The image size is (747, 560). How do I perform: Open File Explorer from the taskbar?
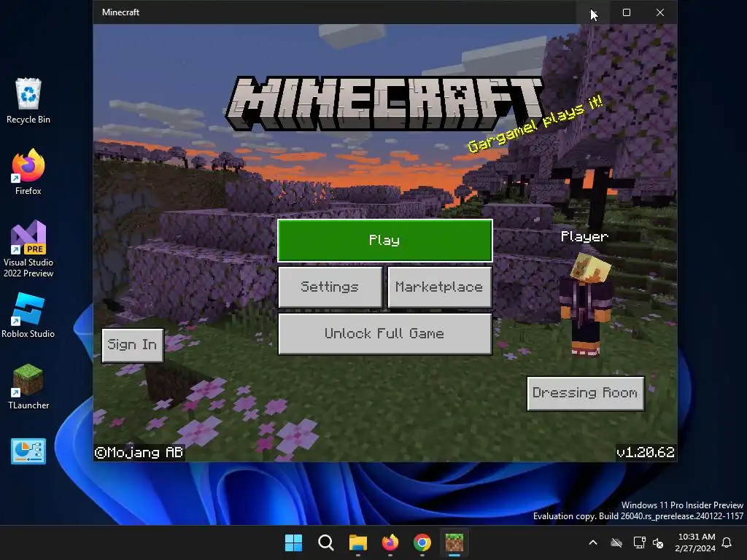357,542
